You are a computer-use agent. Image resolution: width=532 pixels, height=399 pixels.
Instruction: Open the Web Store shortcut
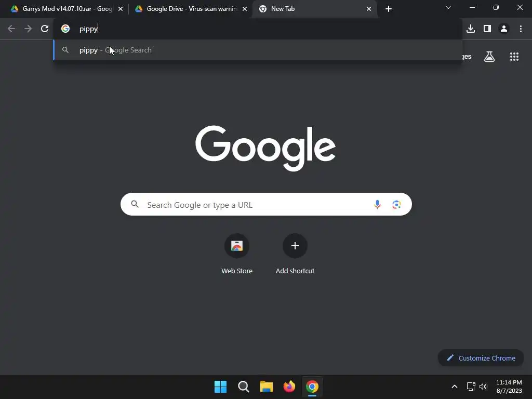pyautogui.click(x=237, y=254)
